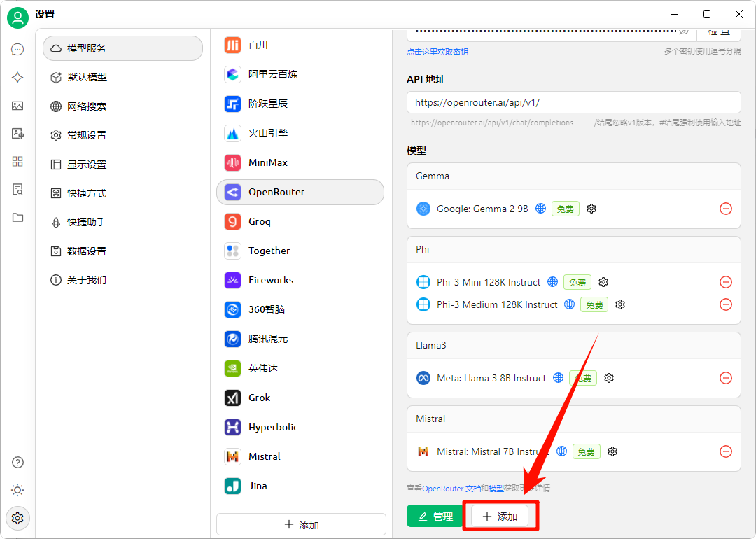Viewport: 756px width, 539px height.
Task: Open 快捷助手 settings section
Action: click(123, 223)
